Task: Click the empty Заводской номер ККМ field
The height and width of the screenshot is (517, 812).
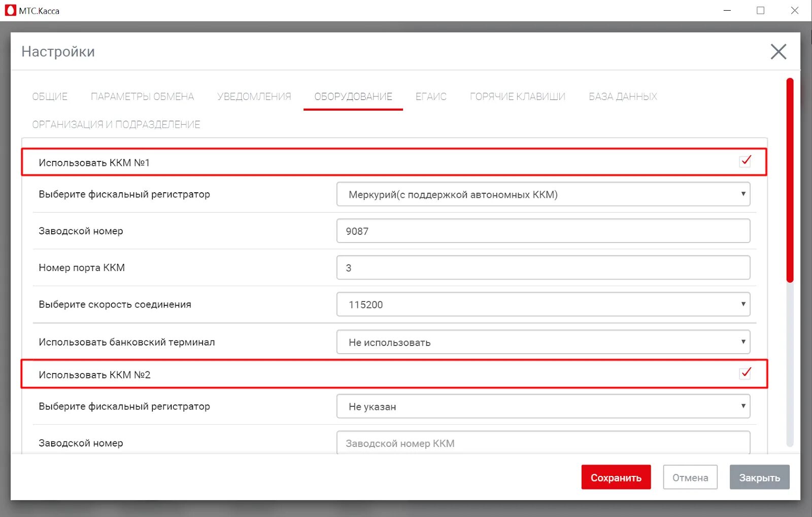Action: point(543,442)
